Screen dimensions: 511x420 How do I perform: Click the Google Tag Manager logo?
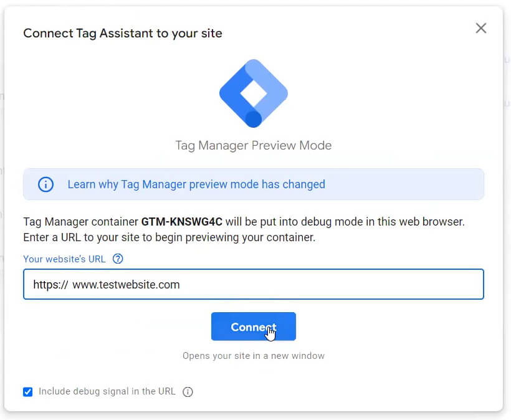254,93
